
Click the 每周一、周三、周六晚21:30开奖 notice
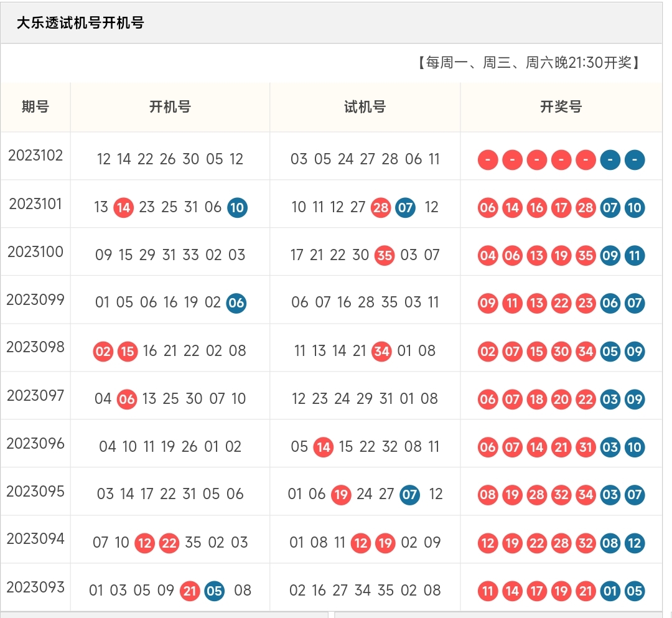point(529,63)
